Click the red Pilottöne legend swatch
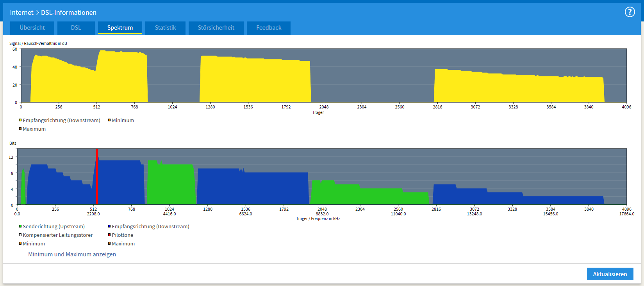Screen dimensions: 644x286 pos(109,235)
